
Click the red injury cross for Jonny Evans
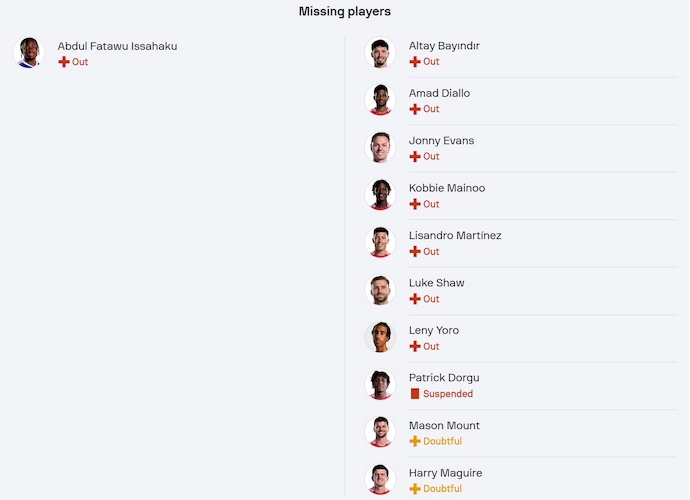[x=415, y=157]
